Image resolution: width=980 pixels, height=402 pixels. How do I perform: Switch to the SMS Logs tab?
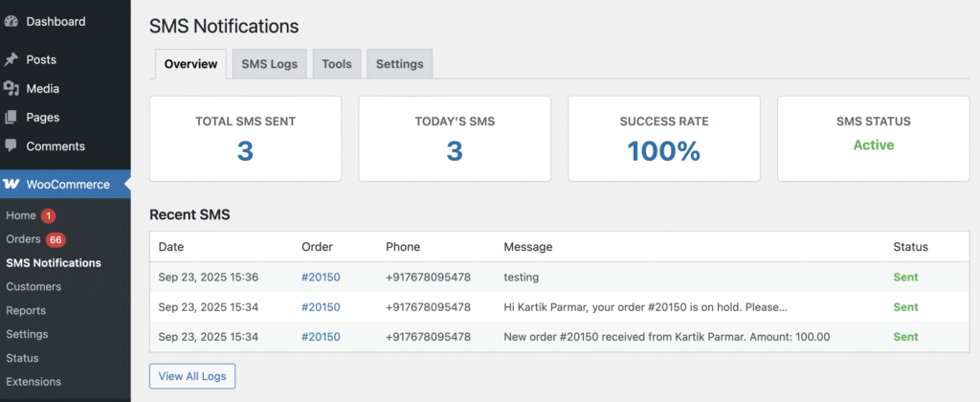[269, 64]
